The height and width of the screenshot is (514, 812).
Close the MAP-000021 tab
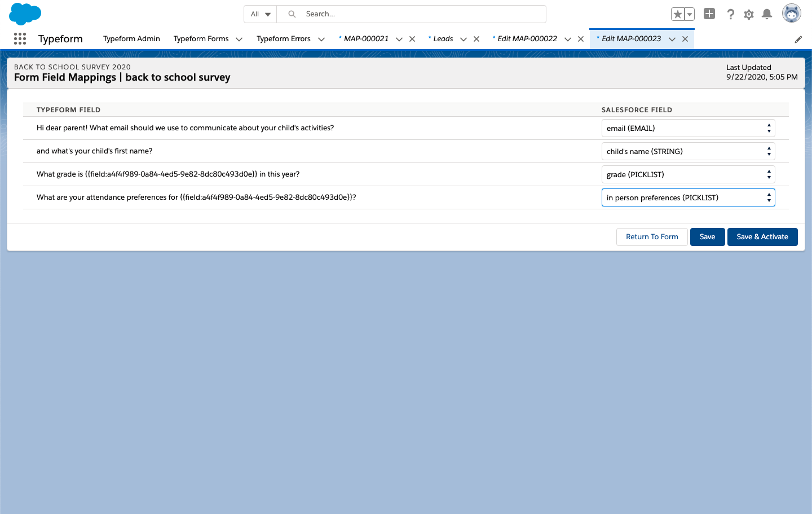(x=412, y=39)
